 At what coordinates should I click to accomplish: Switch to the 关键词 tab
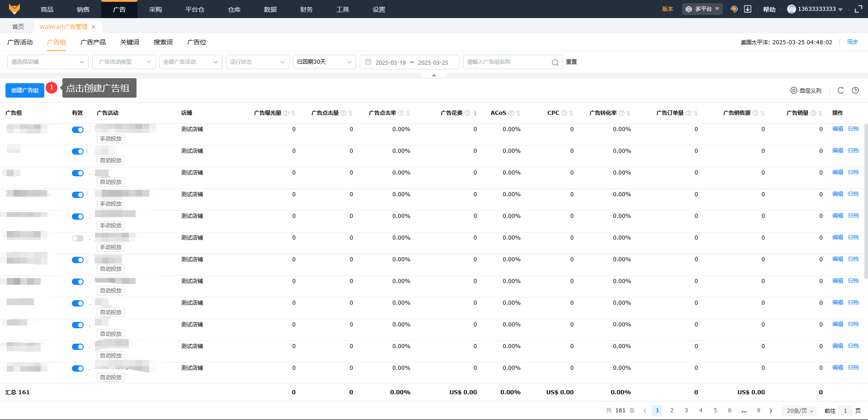[x=129, y=42]
